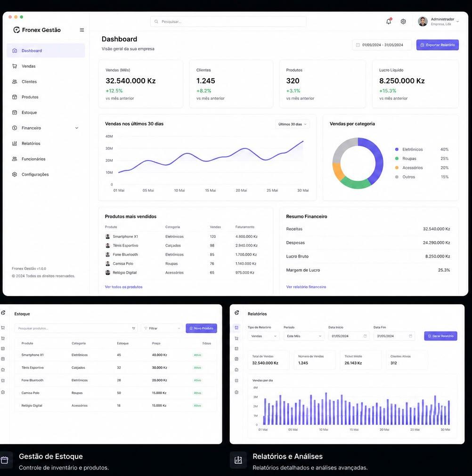Open the notifications bell icon

[x=389, y=21]
